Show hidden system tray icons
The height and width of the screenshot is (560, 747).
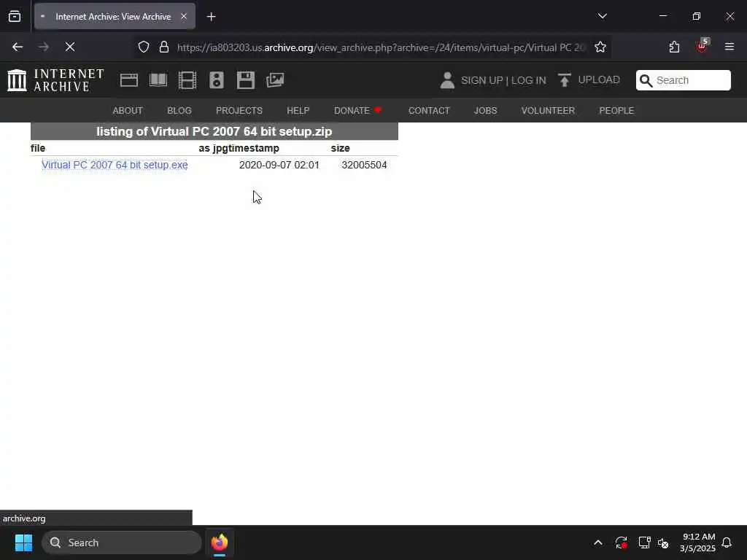(x=598, y=542)
